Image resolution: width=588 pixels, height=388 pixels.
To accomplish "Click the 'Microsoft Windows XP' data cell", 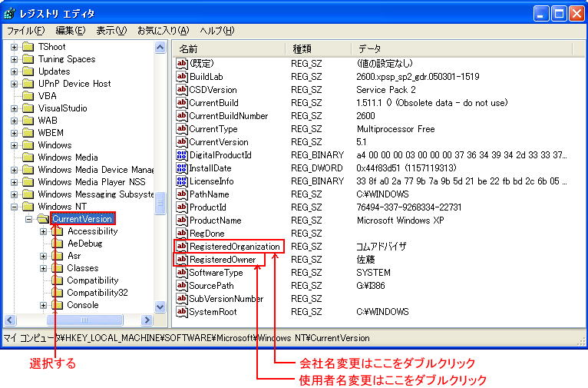I will [x=401, y=221].
